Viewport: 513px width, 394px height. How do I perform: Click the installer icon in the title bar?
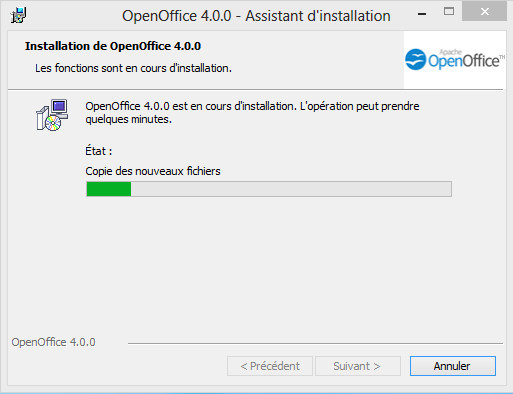(x=18, y=15)
